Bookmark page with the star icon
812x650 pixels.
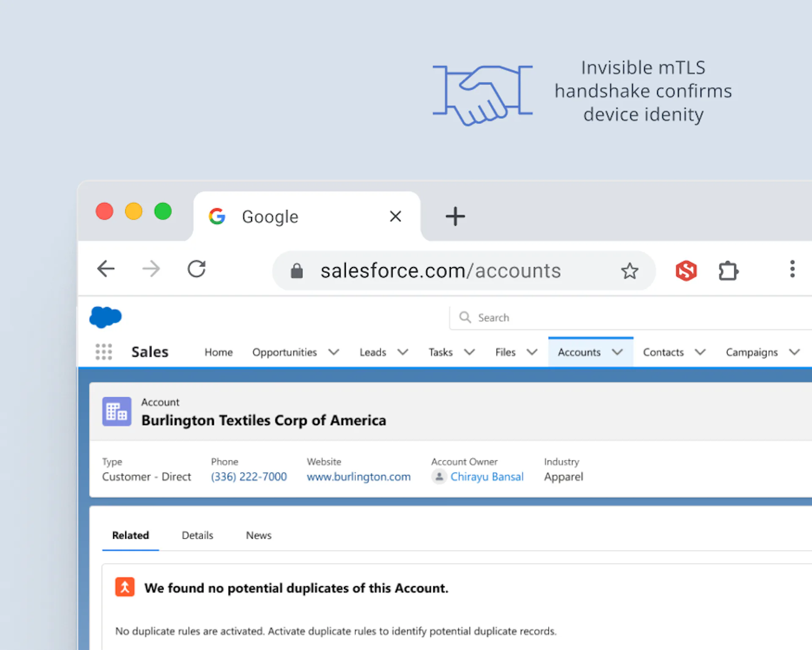pyautogui.click(x=629, y=270)
